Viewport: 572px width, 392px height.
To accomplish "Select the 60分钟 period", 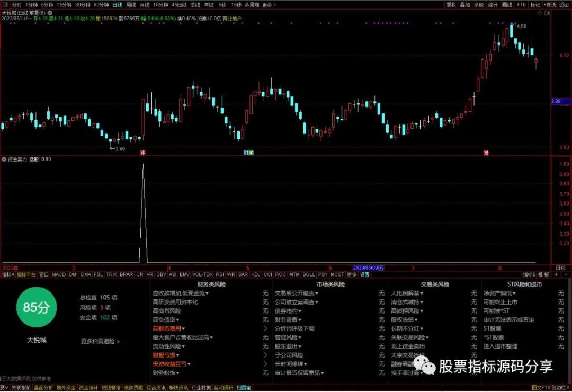I will tap(101, 5).
